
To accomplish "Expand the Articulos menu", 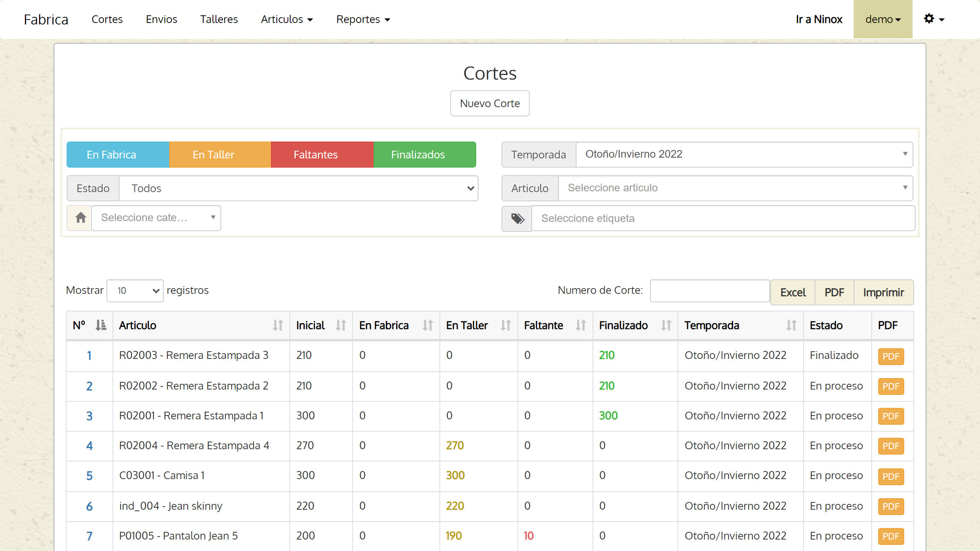I will 287,19.
